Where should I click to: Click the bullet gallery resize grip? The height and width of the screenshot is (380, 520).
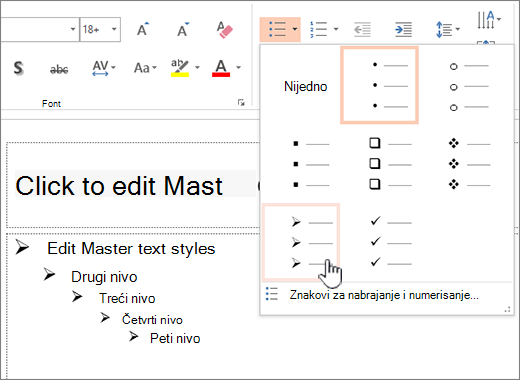pos(508,310)
